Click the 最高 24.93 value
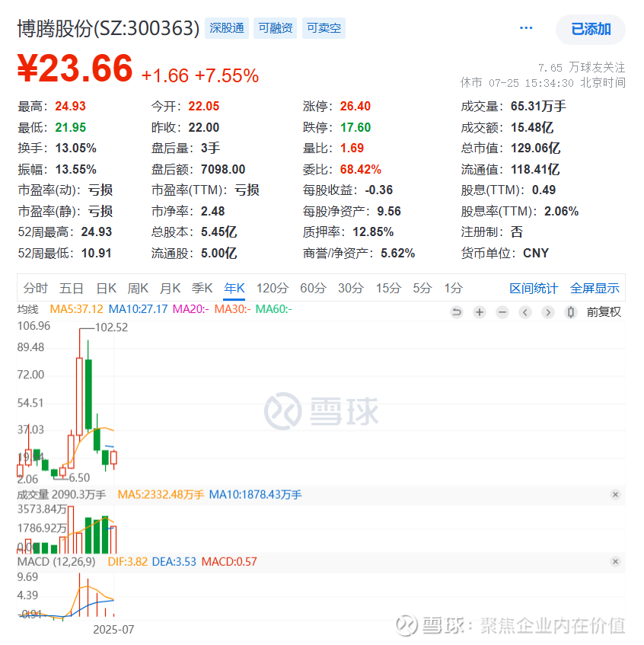 tap(70, 106)
